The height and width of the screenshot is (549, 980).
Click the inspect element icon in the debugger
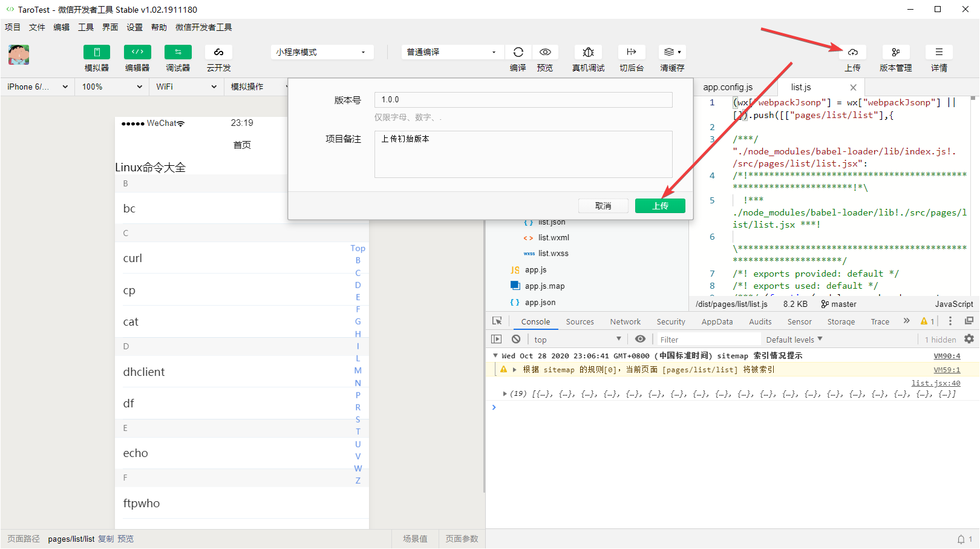pyautogui.click(x=497, y=321)
